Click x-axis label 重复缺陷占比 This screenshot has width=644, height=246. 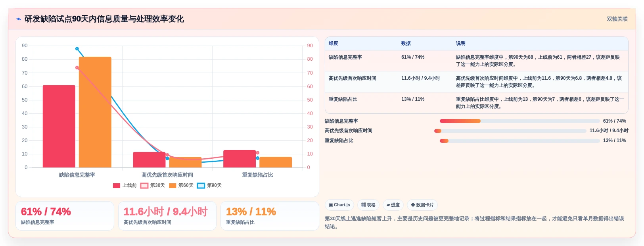point(257,175)
